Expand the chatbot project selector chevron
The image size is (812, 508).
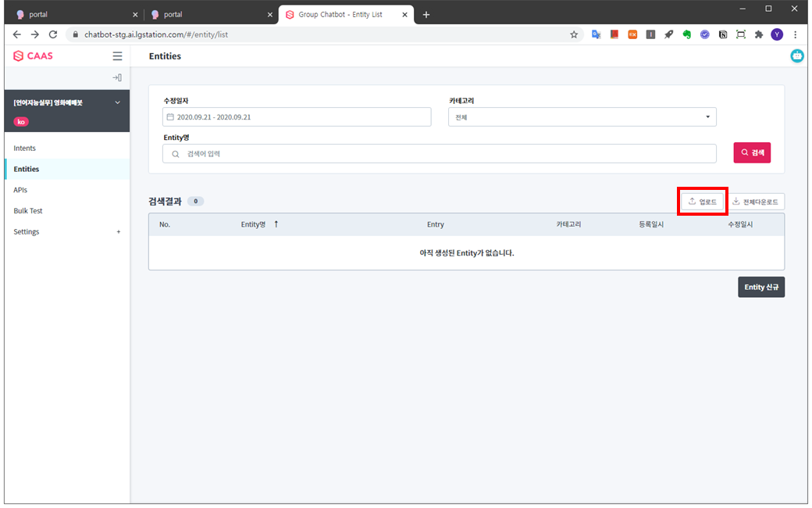coord(118,102)
